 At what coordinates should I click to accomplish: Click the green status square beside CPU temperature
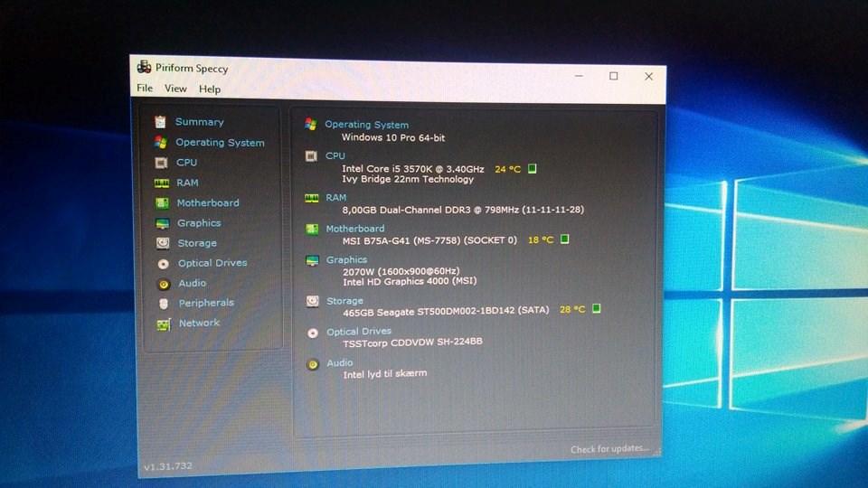pos(532,168)
